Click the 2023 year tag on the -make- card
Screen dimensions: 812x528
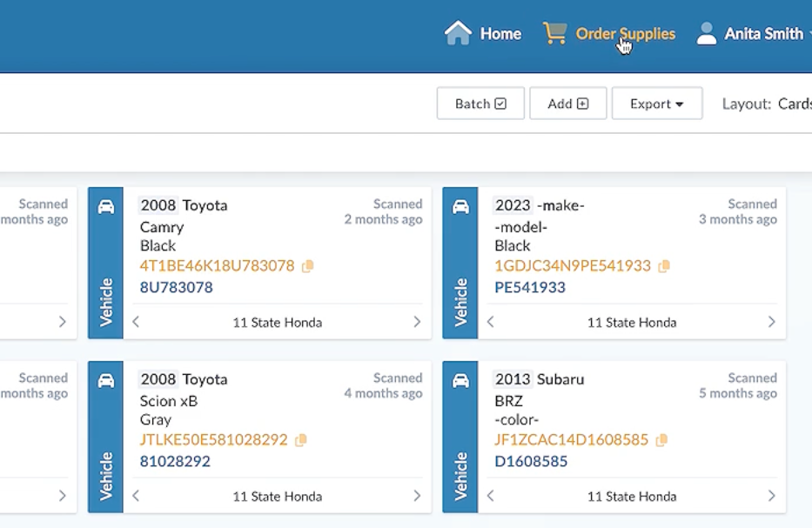(513, 205)
